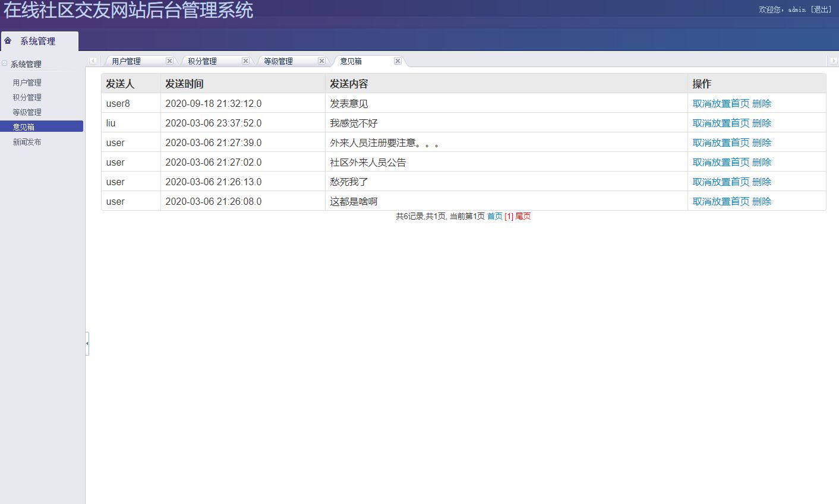Delete the 社区外来人员公告 message

762,162
